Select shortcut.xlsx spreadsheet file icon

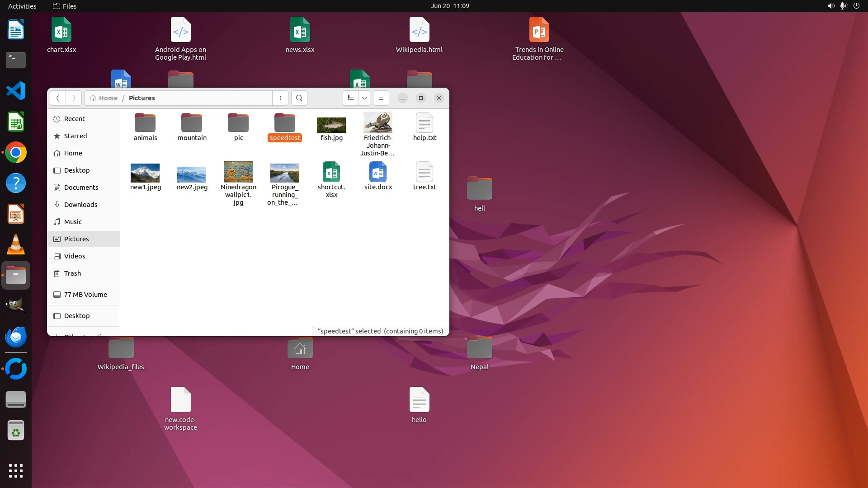coord(331,172)
